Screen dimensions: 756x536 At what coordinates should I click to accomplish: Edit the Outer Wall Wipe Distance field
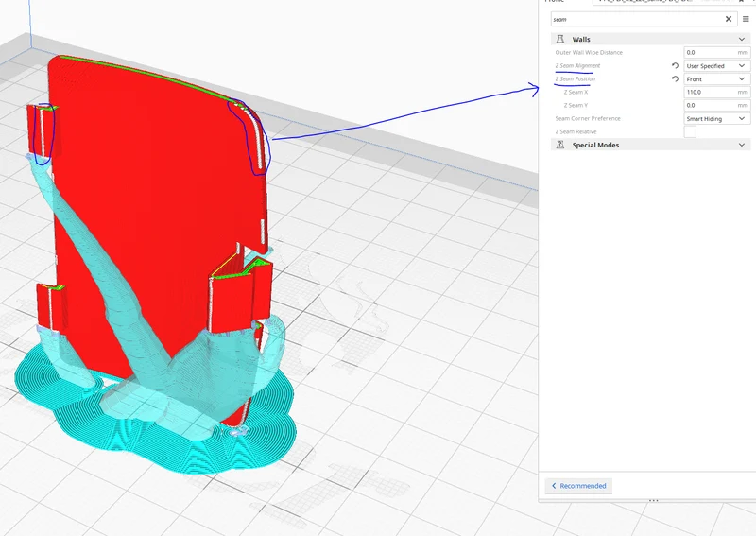pyautogui.click(x=717, y=52)
